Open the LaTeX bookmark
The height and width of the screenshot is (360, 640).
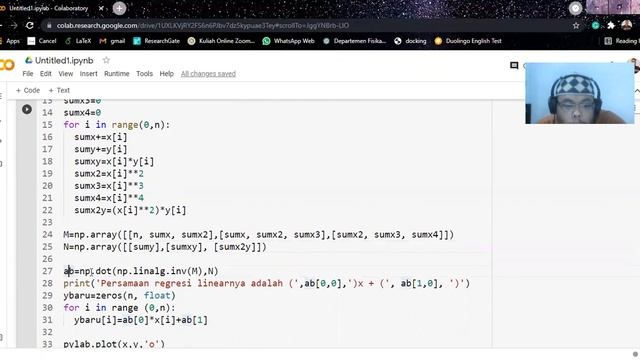[x=78, y=41]
